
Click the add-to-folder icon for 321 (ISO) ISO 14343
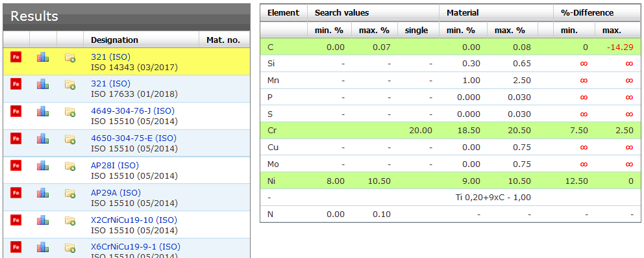click(x=70, y=58)
